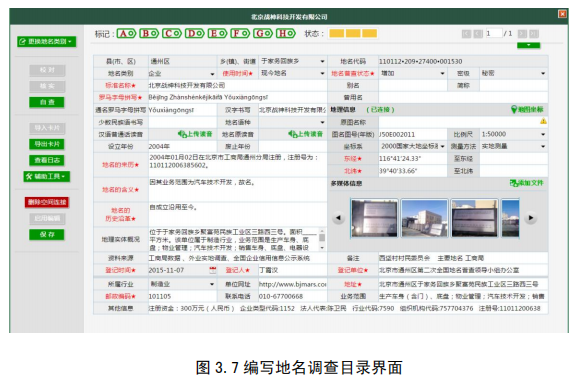Toggle marker tag D
The image size is (578, 381).
point(195,34)
